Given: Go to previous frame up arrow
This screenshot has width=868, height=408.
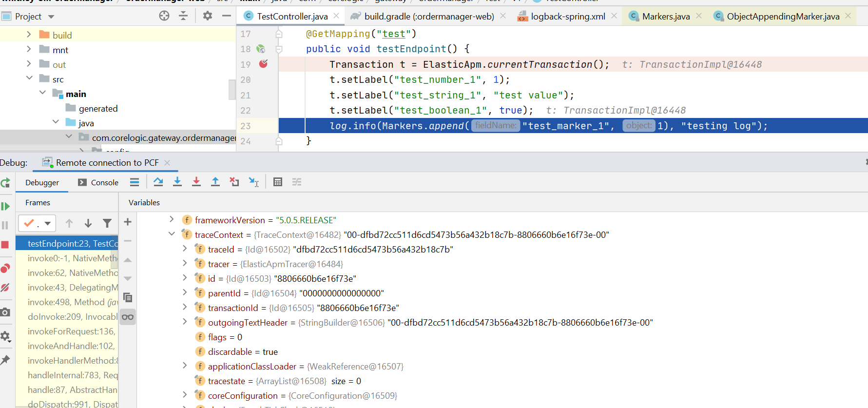Looking at the screenshot, I should (69, 223).
